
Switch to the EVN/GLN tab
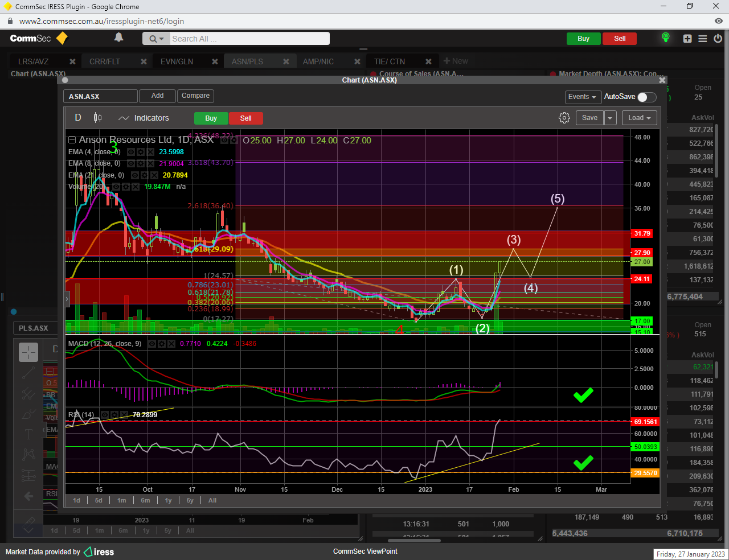coord(177,61)
